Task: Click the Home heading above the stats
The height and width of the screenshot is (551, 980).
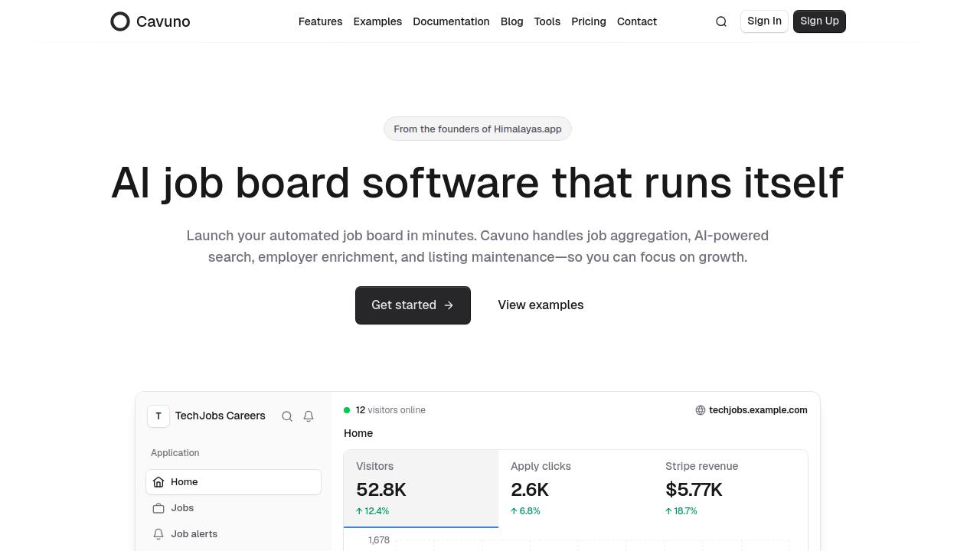Action: [358, 433]
